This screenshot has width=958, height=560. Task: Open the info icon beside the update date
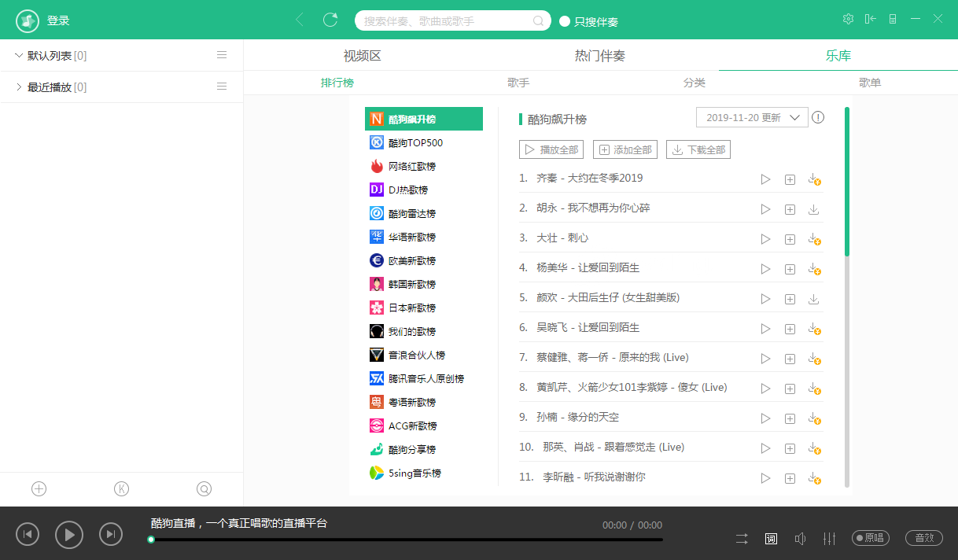(818, 118)
